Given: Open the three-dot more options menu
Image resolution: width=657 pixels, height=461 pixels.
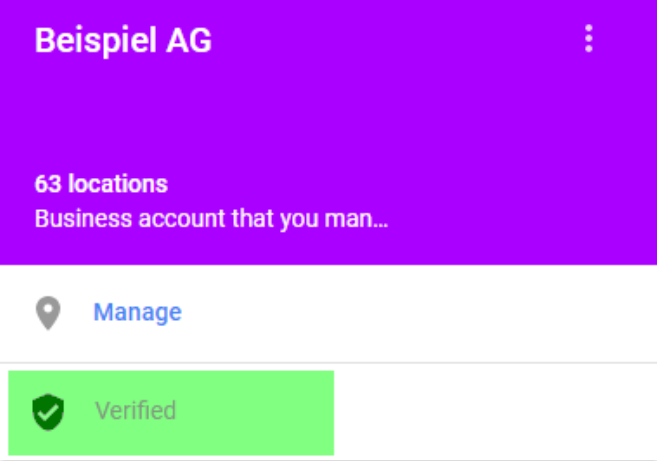Looking at the screenshot, I should tap(588, 39).
